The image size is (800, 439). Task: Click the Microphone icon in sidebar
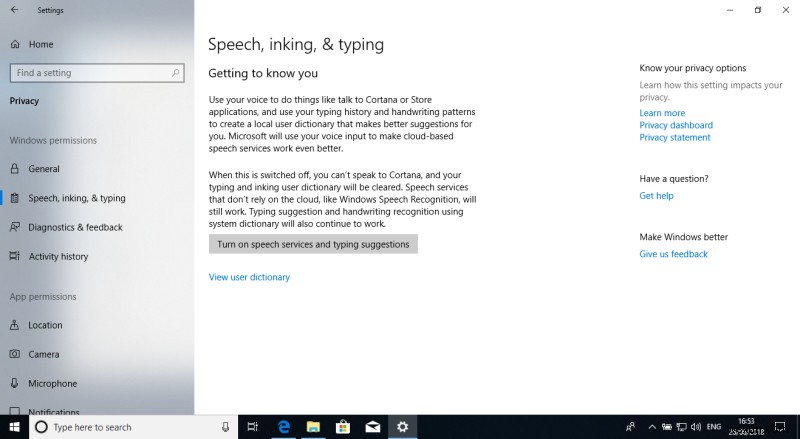point(15,383)
